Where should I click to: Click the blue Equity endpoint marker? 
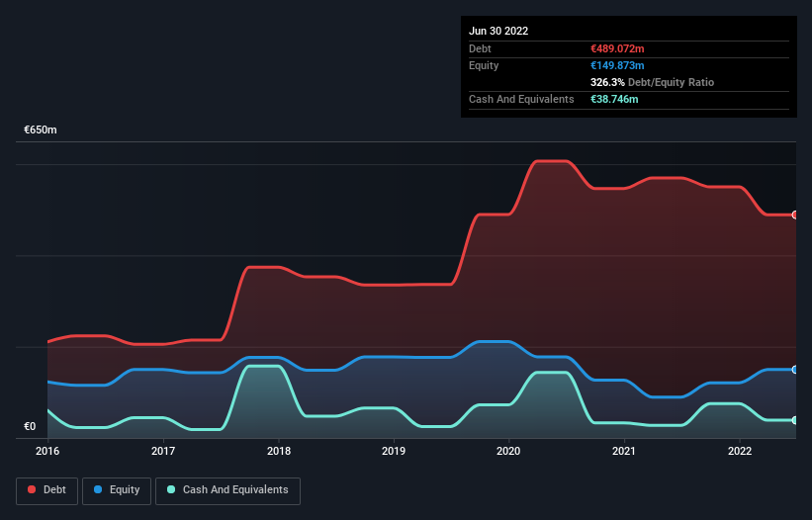coord(795,370)
